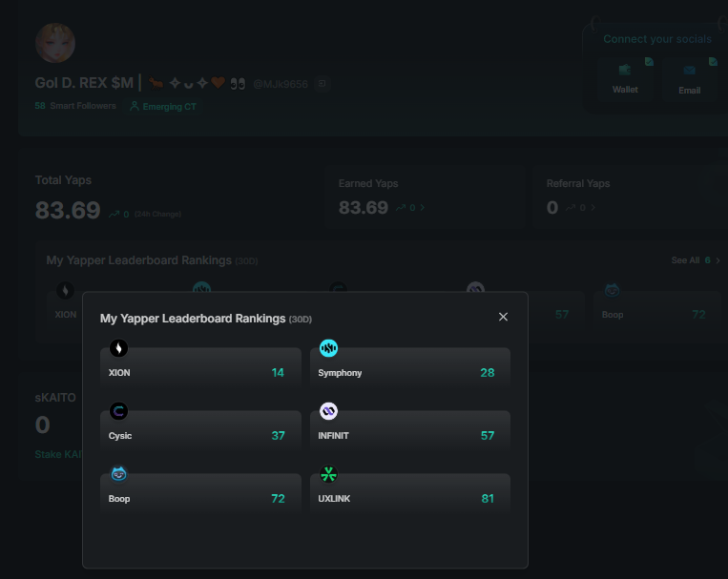
Task: Click the Symphony logo icon in the dialog
Action: point(329,348)
